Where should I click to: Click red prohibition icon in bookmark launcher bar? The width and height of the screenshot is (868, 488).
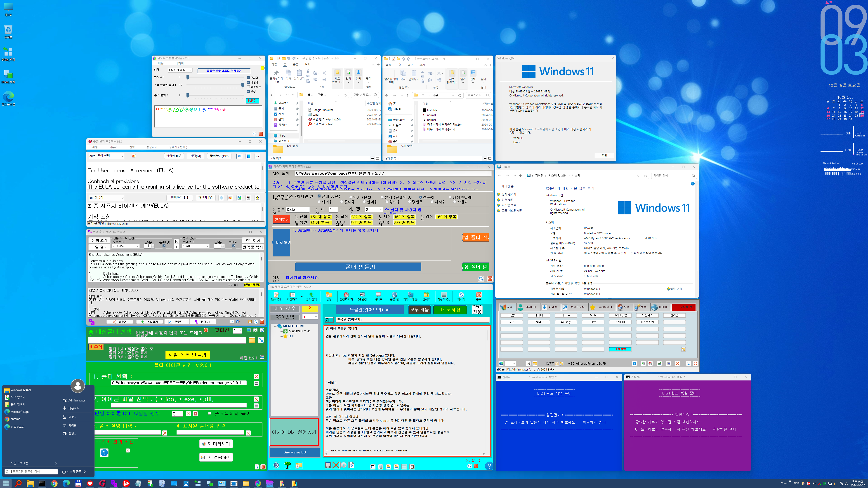678,363
